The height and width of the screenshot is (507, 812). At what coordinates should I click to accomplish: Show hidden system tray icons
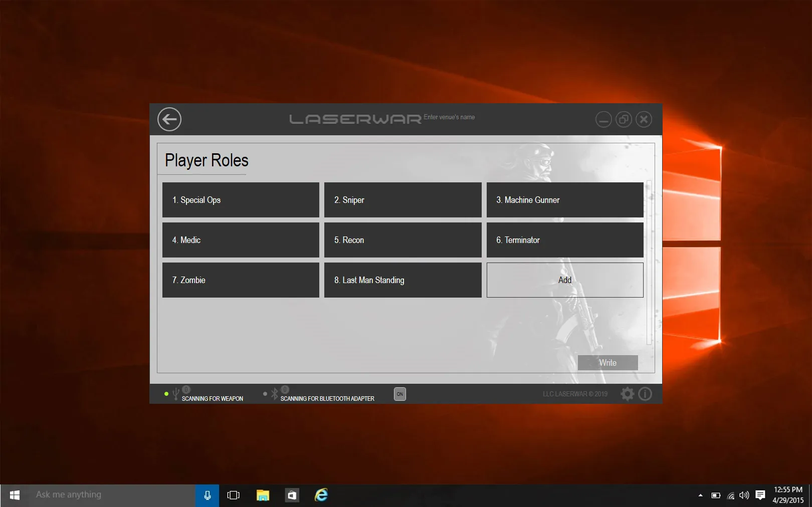700,495
